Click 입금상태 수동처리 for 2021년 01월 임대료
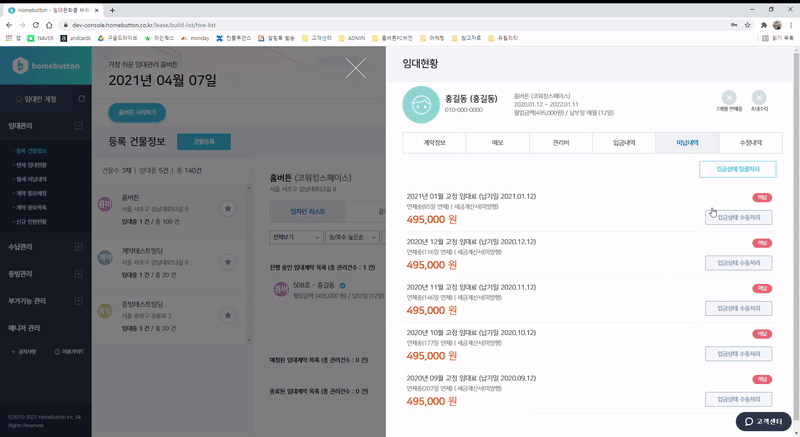The width and height of the screenshot is (800, 437). point(738,217)
